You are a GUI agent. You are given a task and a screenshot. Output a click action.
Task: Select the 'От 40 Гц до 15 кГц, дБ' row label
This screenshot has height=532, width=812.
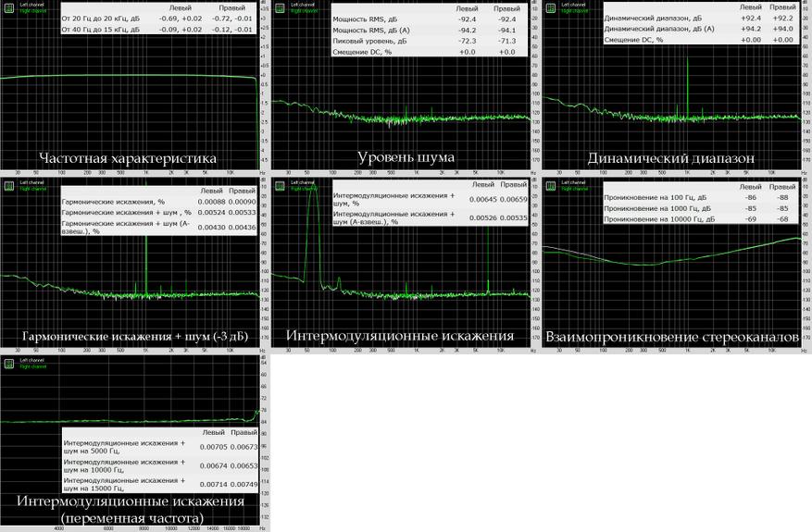(101, 30)
